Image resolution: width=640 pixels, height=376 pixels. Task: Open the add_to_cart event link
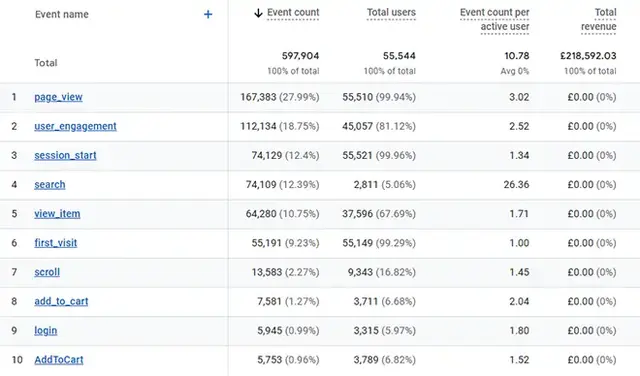click(x=61, y=301)
